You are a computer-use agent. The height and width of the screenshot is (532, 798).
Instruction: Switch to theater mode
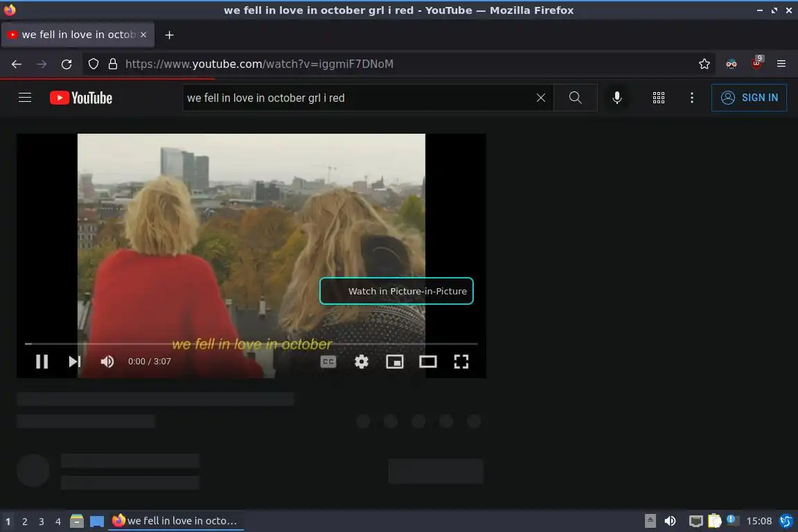pyautogui.click(x=427, y=362)
